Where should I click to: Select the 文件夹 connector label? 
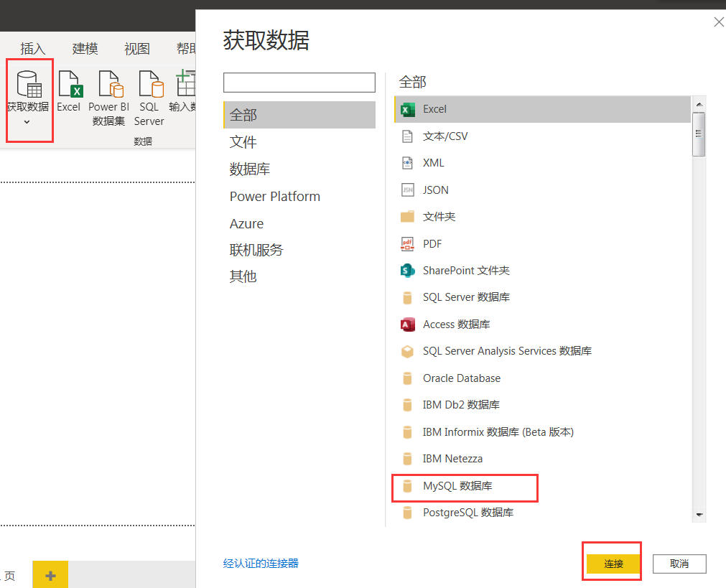[439, 217]
